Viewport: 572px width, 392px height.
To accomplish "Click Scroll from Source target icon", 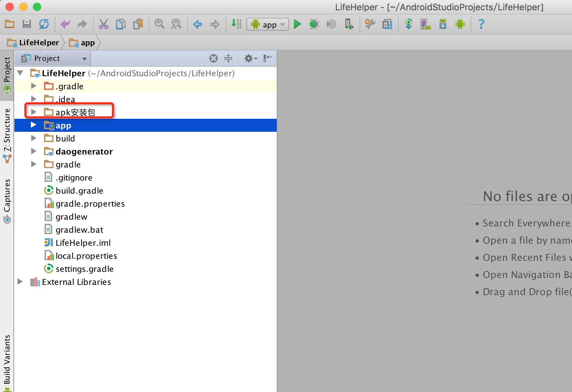I will pyautogui.click(x=214, y=58).
